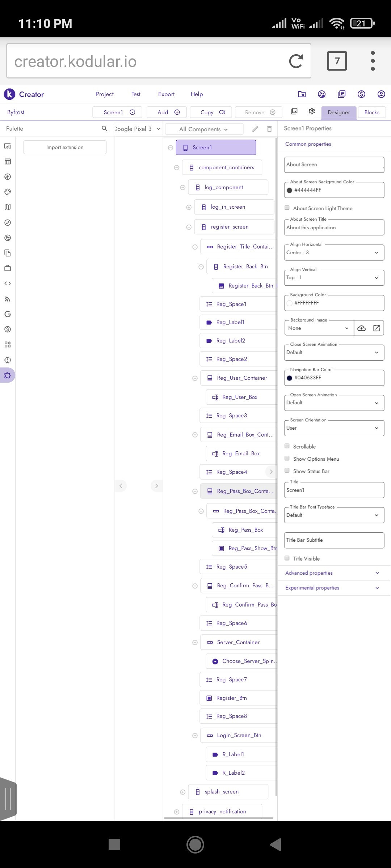Reload the page in browser

point(296,61)
